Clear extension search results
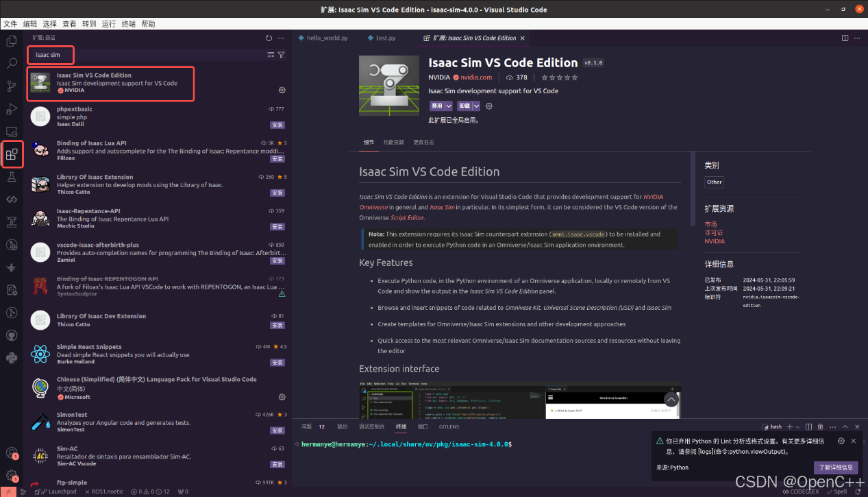The height and width of the screenshot is (497, 868). [271, 55]
